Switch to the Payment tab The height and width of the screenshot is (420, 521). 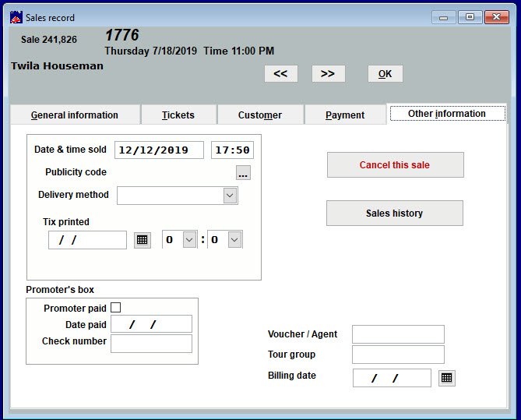[x=345, y=115]
